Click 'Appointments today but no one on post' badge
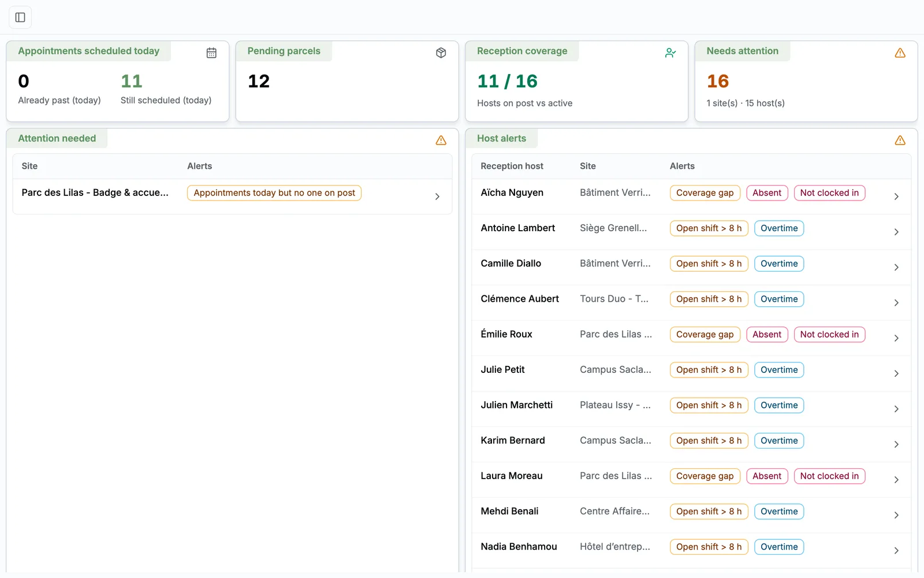924x578 pixels. point(274,193)
